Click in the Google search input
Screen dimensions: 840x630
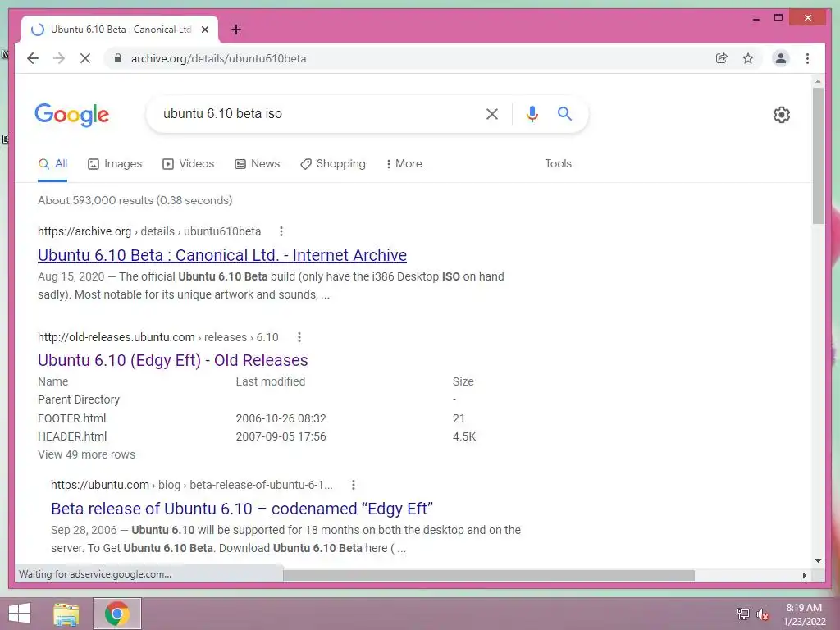316,113
